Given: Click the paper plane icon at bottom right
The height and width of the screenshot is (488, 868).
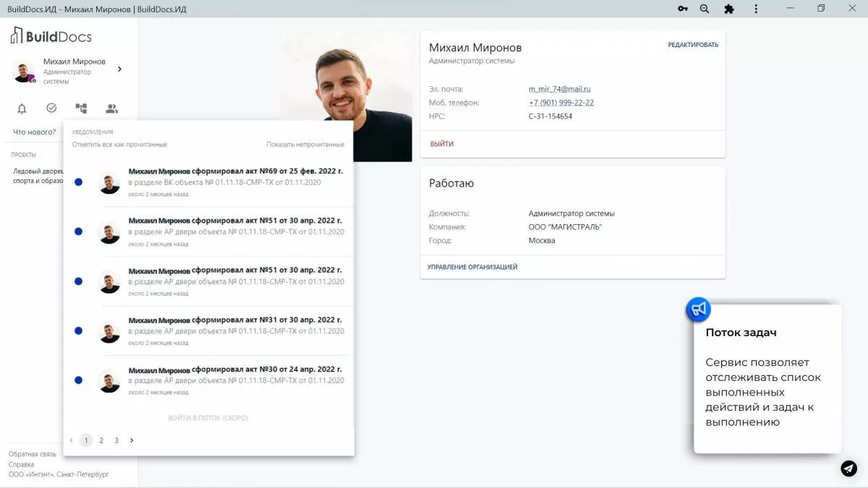Looking at the screenshot, I should click(848, 468).
